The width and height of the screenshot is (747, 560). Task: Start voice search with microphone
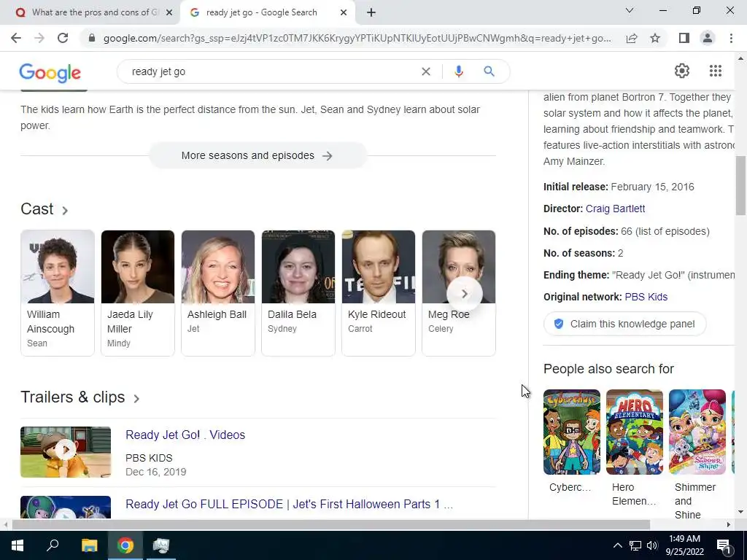459,71
